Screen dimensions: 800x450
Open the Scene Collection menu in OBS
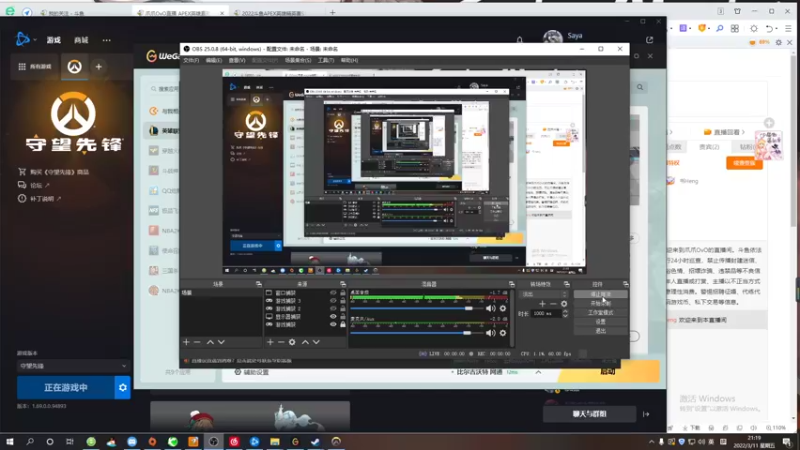click(298, 60)
